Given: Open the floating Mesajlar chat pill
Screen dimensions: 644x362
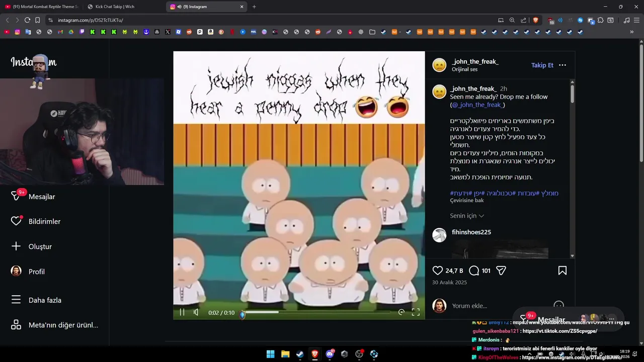Looking at the screenshot, I should pos(568,319).
